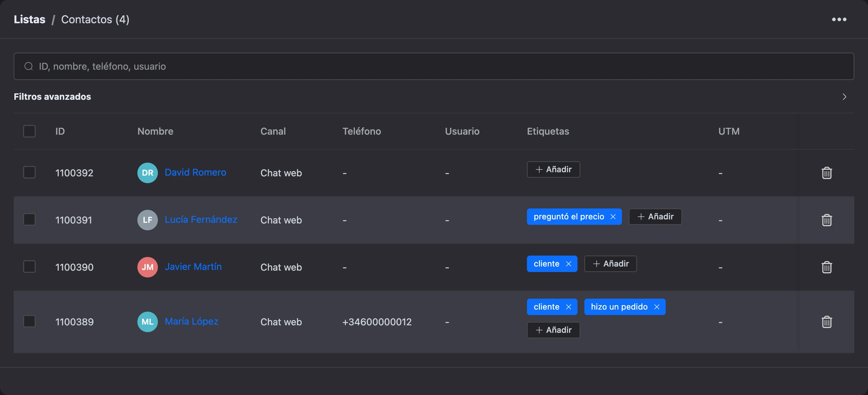The height and width of the screenshot is (395, 868).
Task: Click the 'hizo un pedido' tag label
Action: [x=619, y=307]
